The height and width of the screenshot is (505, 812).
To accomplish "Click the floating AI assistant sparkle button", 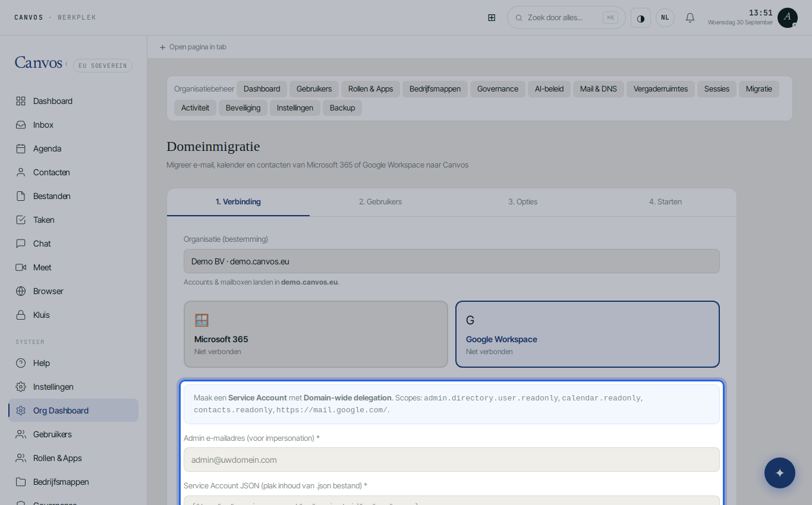I will (780, 473).
